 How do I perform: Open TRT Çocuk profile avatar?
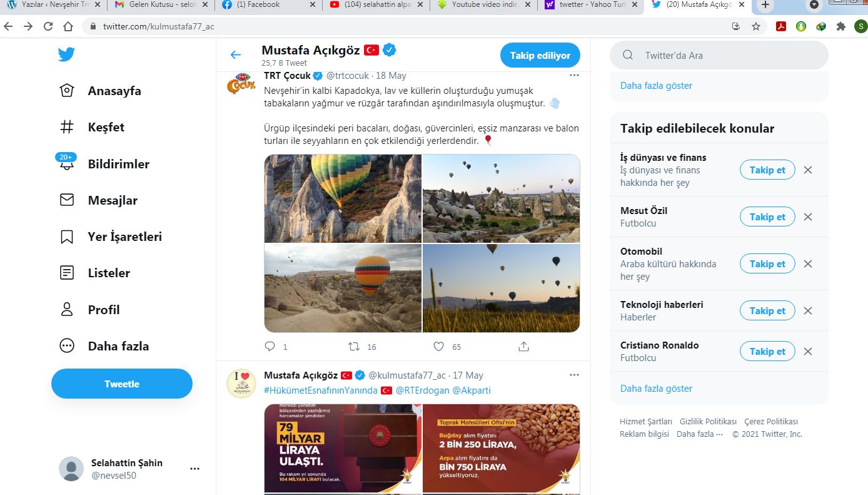point(241,84)
